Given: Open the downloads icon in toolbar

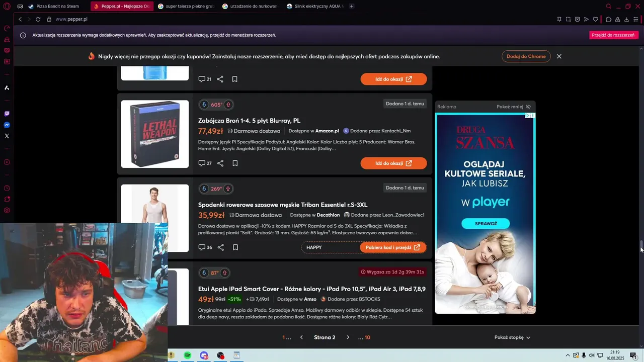Looking at the screenshot, I should tap(626, 19).
